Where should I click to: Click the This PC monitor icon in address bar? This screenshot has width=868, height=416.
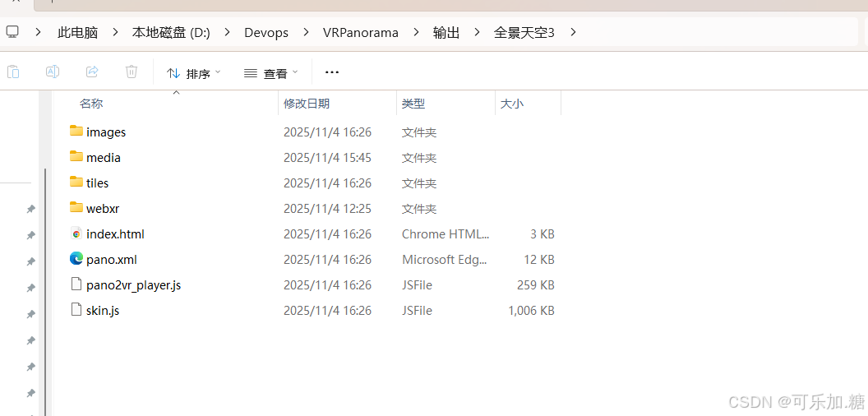click(12, 32)
